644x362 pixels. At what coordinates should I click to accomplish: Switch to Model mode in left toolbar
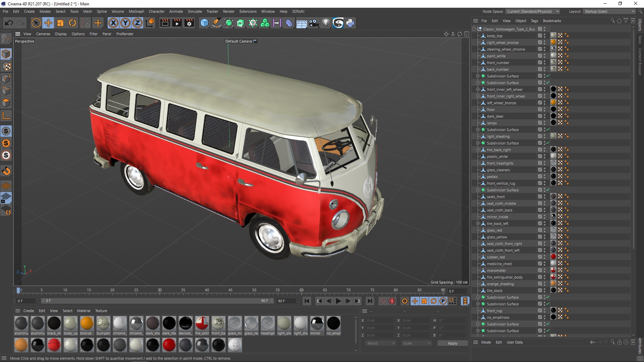pyautogui.click(x=6, y=54)
